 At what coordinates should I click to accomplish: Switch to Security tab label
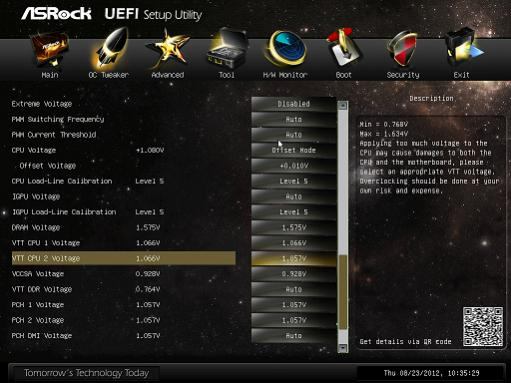tap(403, 75)
